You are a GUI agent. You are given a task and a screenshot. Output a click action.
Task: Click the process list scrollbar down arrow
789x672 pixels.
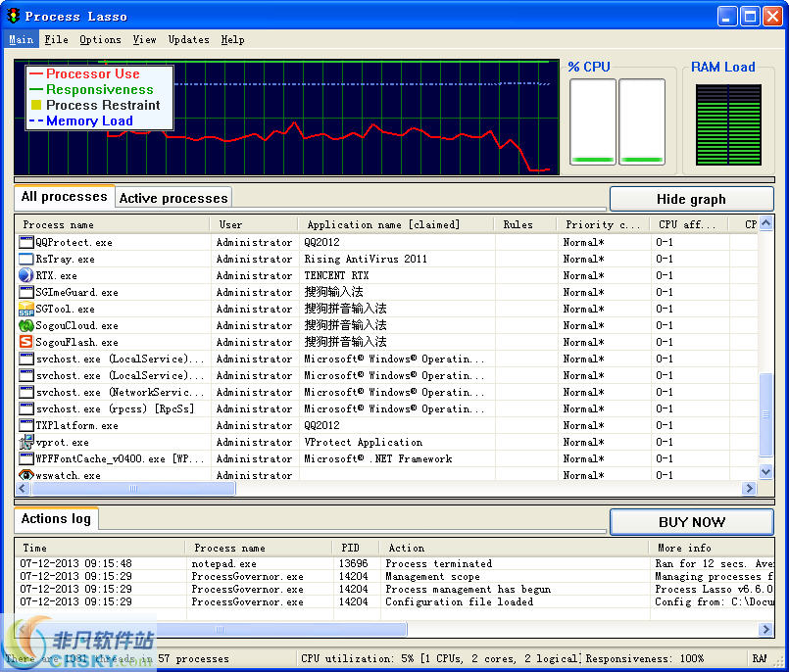coord(765,471)
